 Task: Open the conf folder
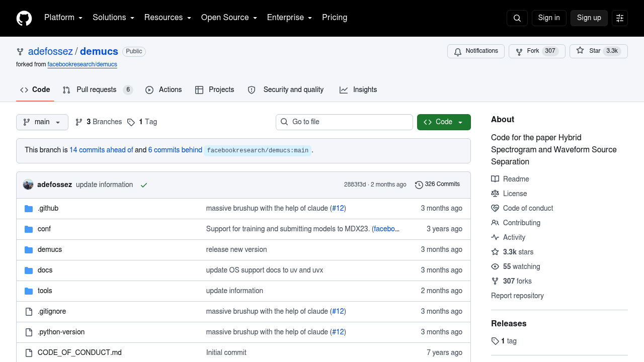(44, 229)
